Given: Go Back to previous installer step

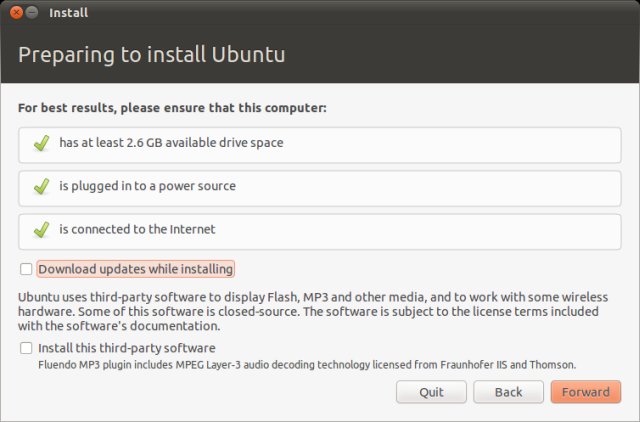Looking at the screenshot, I should click(508, 392).
